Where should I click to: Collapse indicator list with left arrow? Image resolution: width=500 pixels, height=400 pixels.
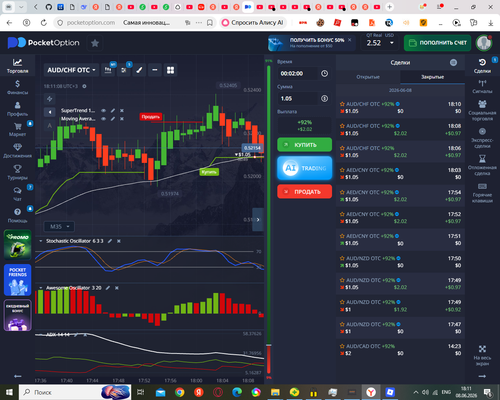click(x=50, y=112)
